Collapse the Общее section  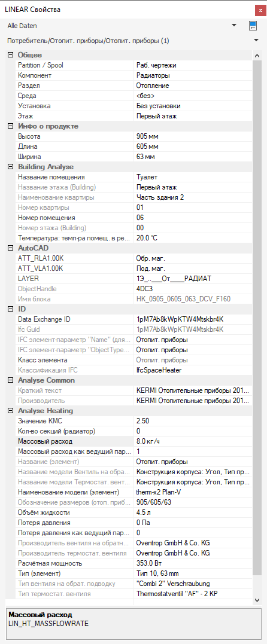10,55
